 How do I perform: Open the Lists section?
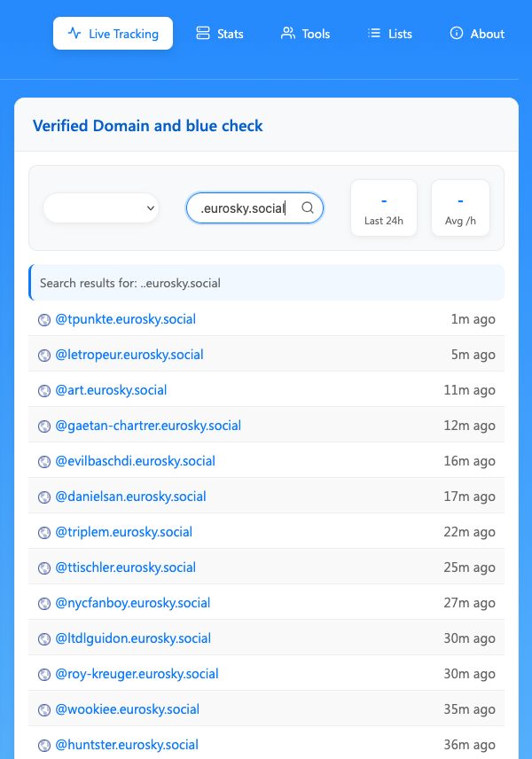click(390, 34)
